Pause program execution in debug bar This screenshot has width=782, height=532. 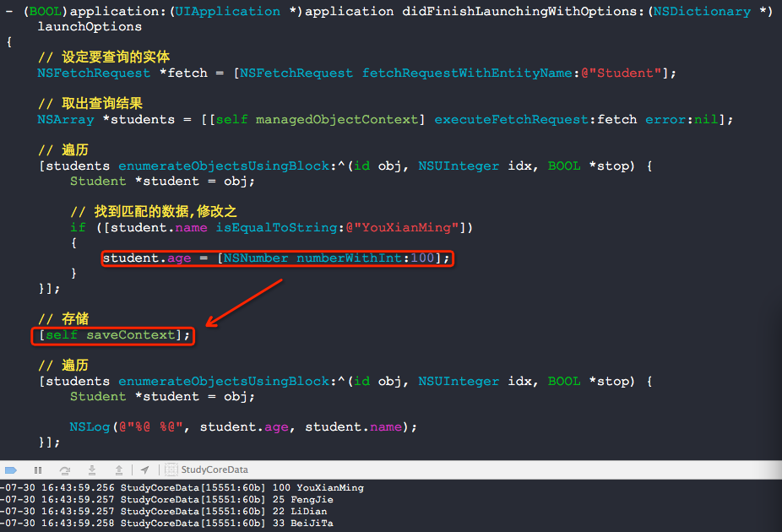tap(38, 470)
